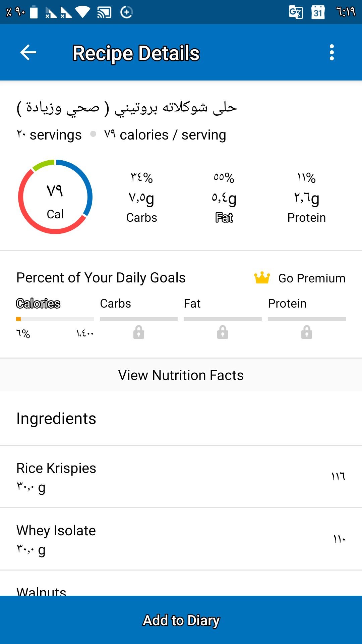Image resolution: width=362 pixels, height=644 pixels.
Task: Tap the calorie ring chart
Action: coord(55,197)
